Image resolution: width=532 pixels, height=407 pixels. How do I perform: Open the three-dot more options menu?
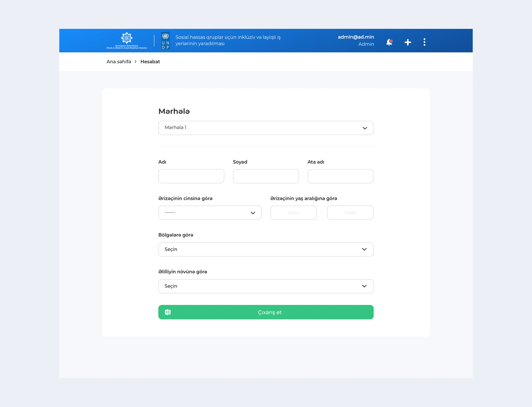(x=424, y=42)
